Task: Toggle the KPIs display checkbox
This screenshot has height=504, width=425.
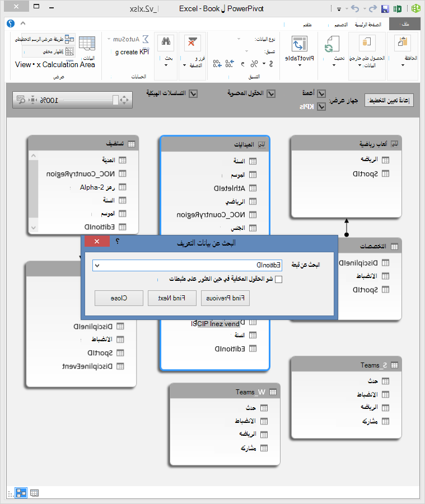Action: 321,106
